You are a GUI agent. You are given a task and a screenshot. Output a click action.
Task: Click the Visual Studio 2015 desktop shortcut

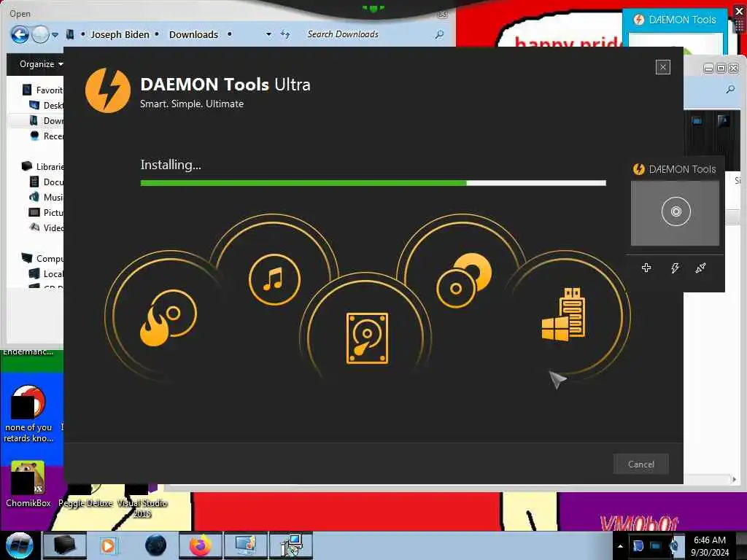(x=142, y=501)
